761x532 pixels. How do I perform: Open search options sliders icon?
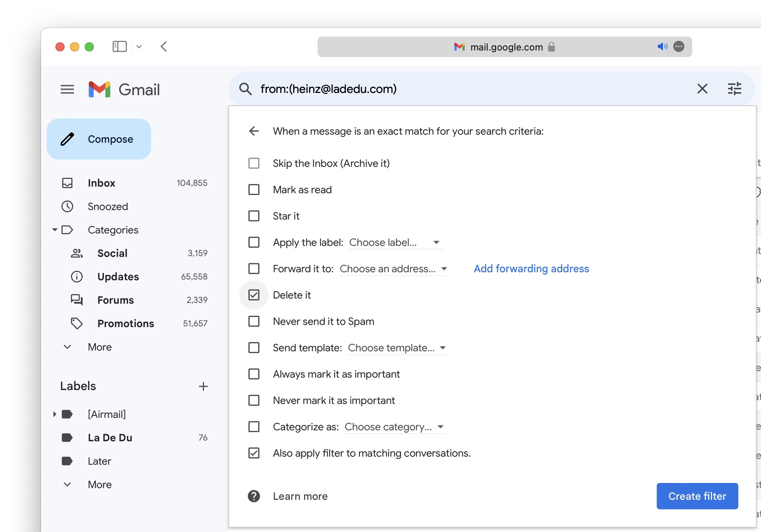click(734, 89)
